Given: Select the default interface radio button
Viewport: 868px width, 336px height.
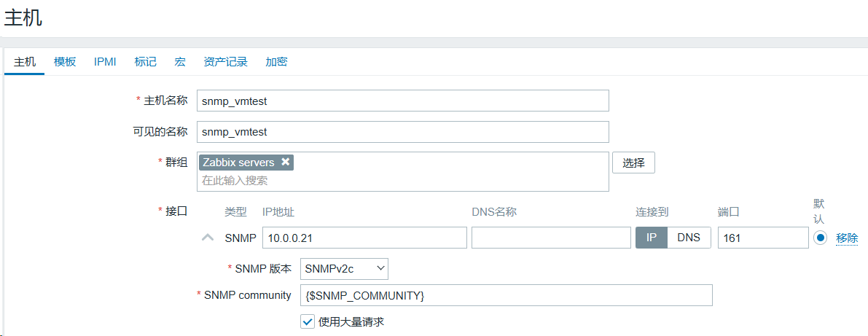Looking at the screenshot, I should (x=821, y=238).
